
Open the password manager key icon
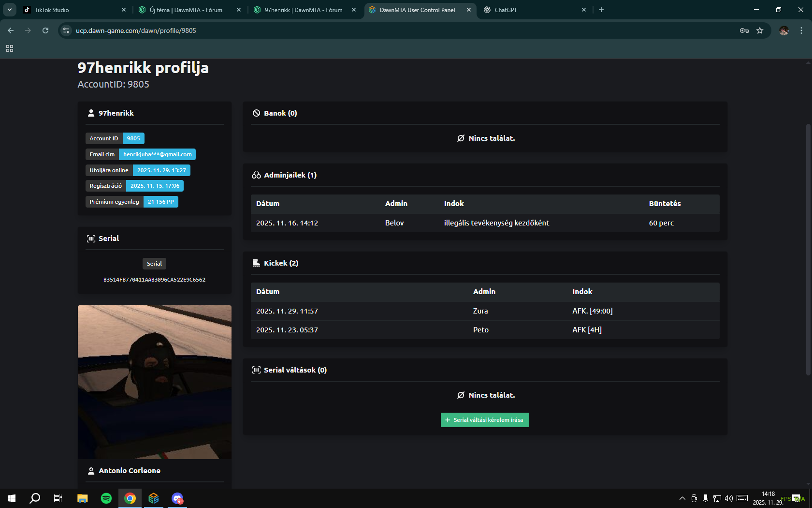[744, 30]
